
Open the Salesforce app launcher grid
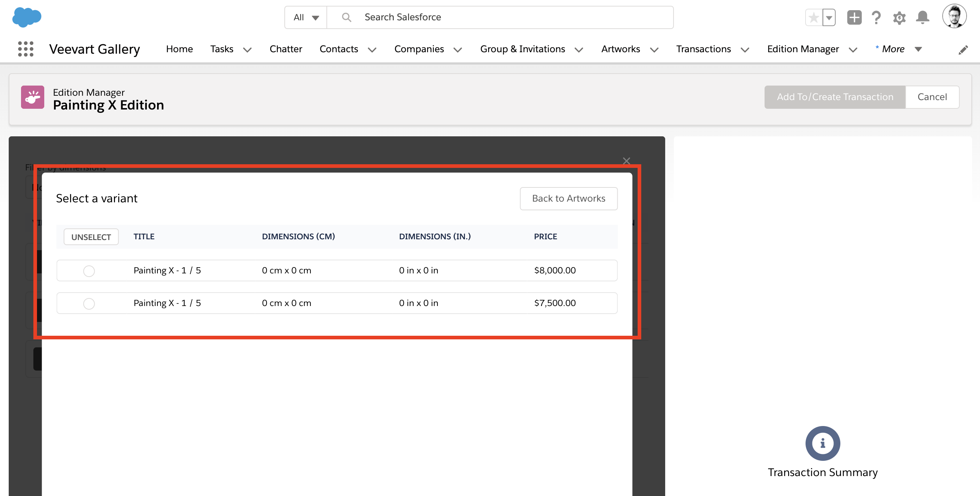point(25,49)
